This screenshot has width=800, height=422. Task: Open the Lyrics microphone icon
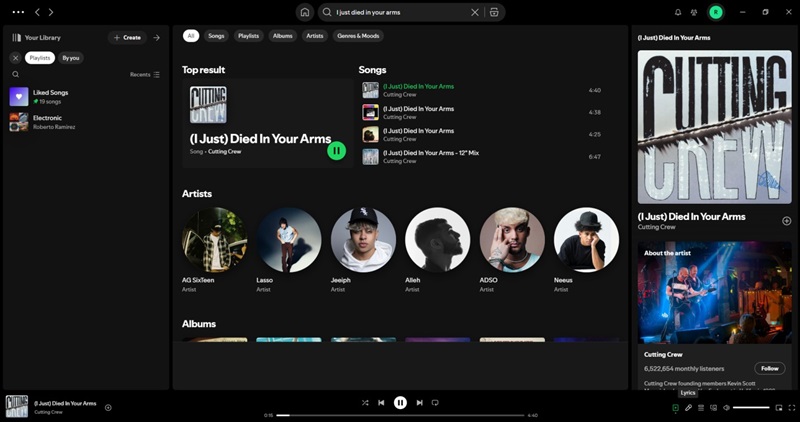pyautogui.click(x=688, y=408)
